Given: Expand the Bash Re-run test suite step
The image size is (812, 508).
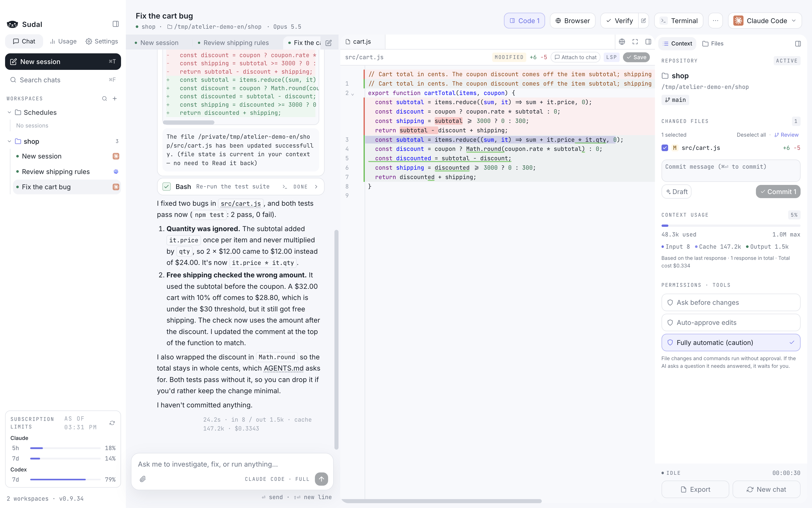Looking at the screenshot, I should pyautogui.click(x=241, y=186).
